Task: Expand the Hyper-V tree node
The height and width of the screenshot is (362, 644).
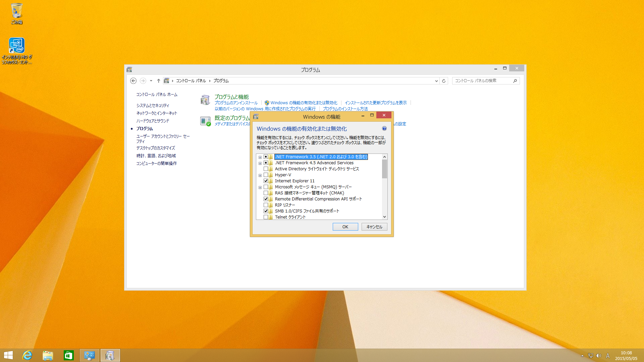Action: [x=260, y=175]
